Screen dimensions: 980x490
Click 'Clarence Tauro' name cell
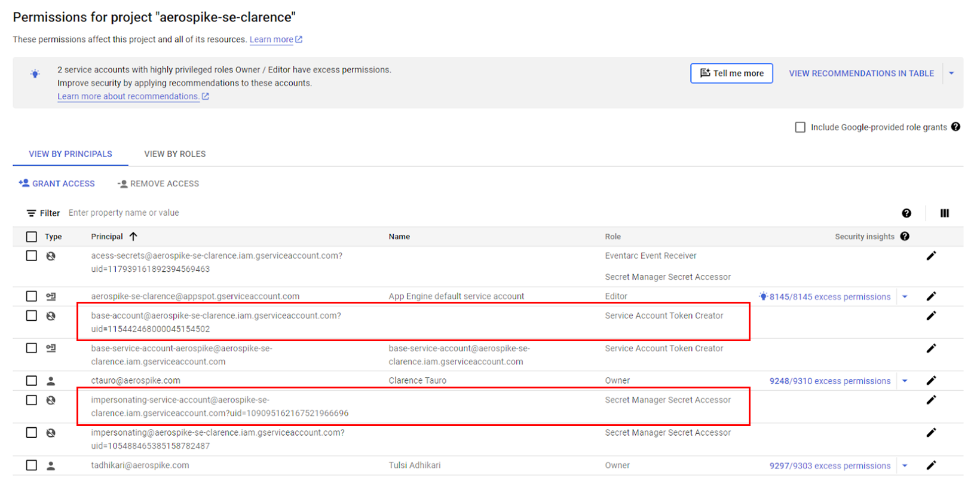coord(417,381)
